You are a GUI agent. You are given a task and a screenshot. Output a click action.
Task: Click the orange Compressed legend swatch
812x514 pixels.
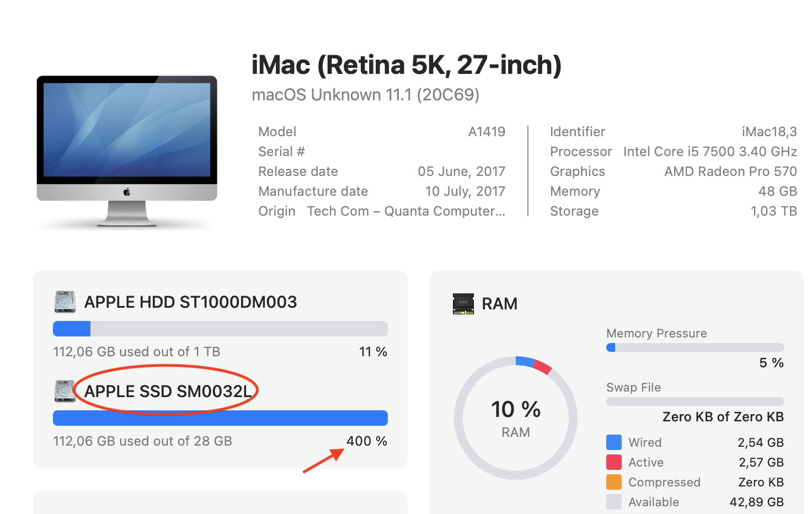(614, 482)
